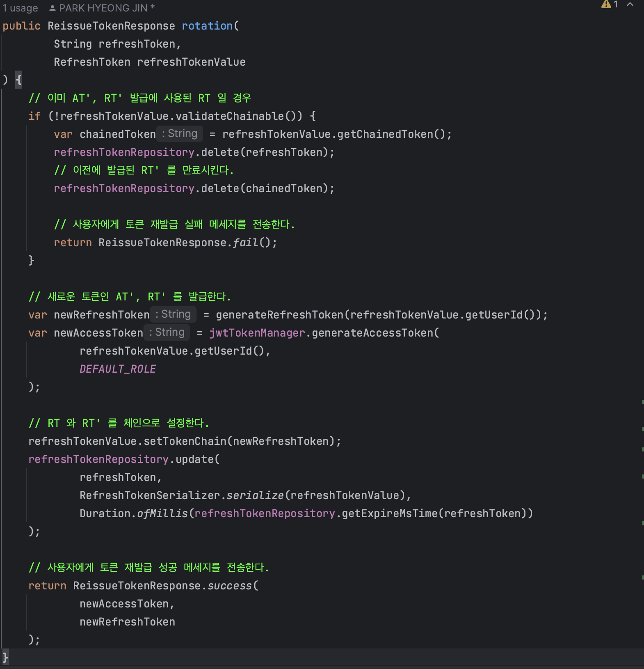Click RefreshTokenSerializer.serialize call
Screen dimensions: 644x669
[x=182, y=495]
